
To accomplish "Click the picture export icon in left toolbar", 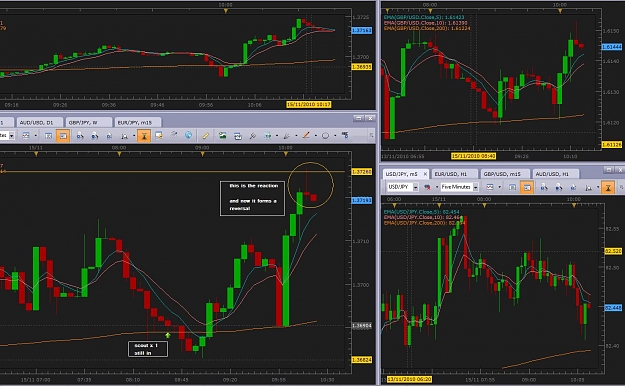I will point(222,136).
